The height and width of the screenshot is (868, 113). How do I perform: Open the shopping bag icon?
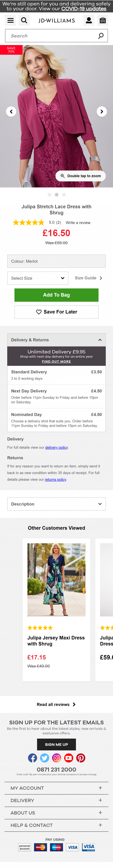coord(103,21)
